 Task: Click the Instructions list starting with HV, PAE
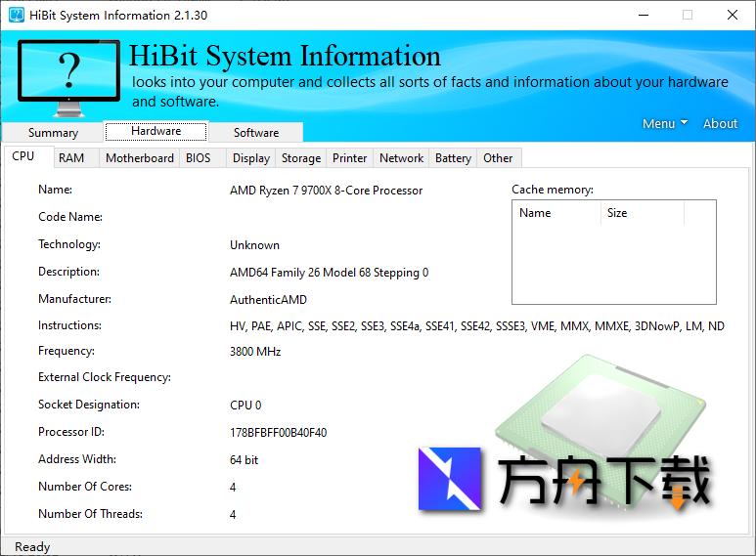[477, 326]
